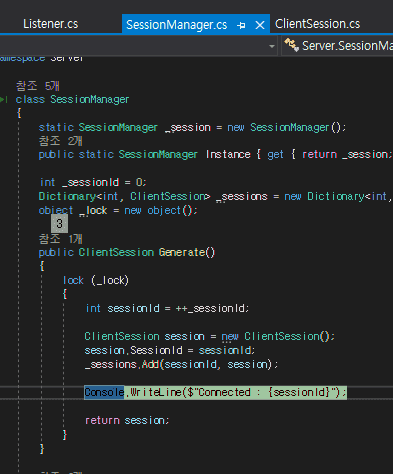This screenshot has height=474, width=393.
Task: Click the return session statement
Action: coord(127,421)
